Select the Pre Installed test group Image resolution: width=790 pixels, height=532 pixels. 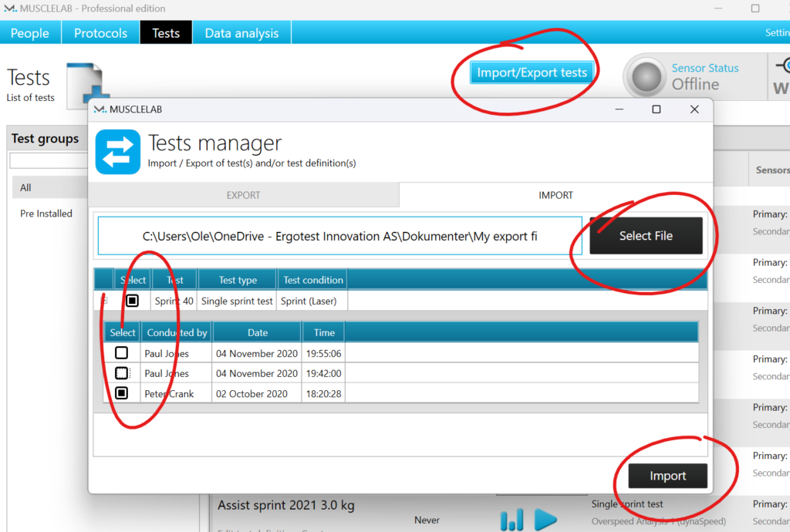(x=46, y=214)
